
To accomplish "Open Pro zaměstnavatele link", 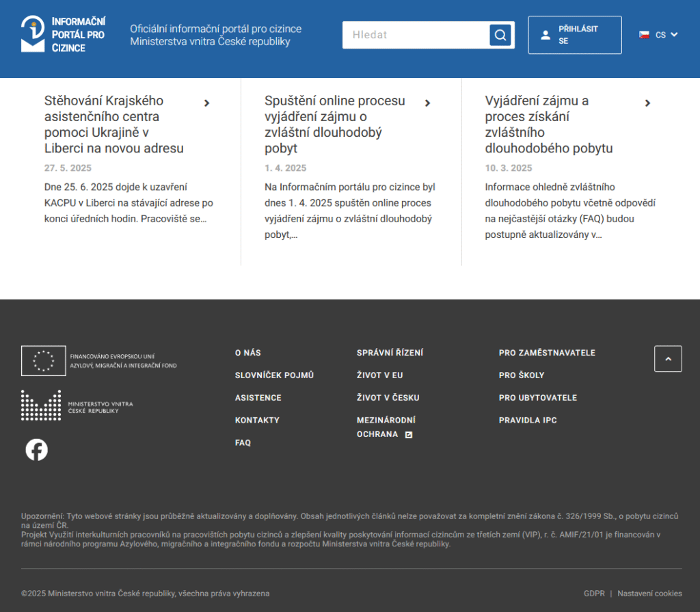I will click(547, 353).
